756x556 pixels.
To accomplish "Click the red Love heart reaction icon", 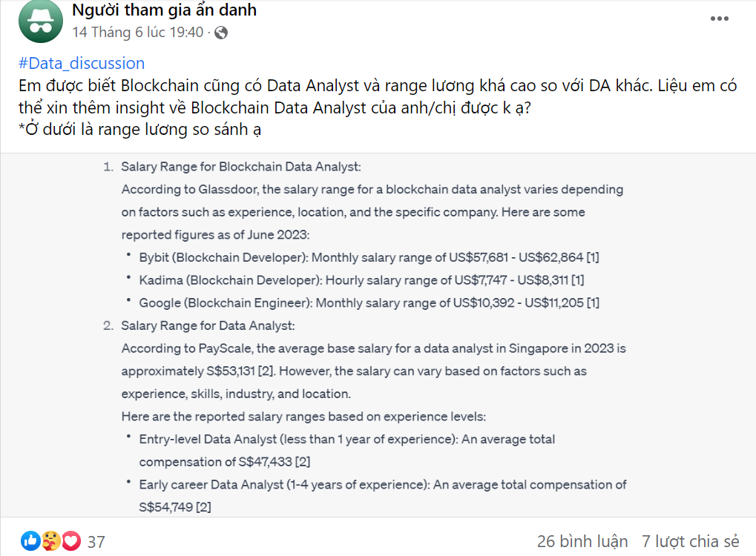I will pos(70,541).
